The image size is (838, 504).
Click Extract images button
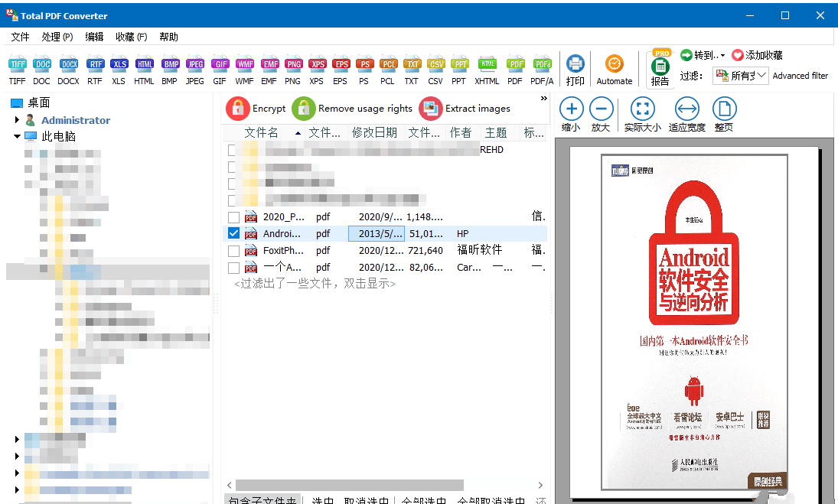coord(465,109)
